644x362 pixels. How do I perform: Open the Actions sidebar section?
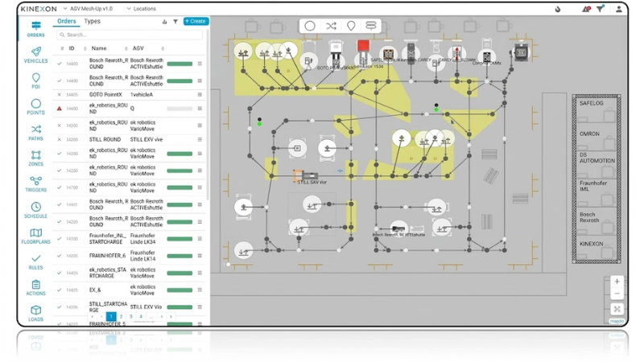tap(35, 288)
